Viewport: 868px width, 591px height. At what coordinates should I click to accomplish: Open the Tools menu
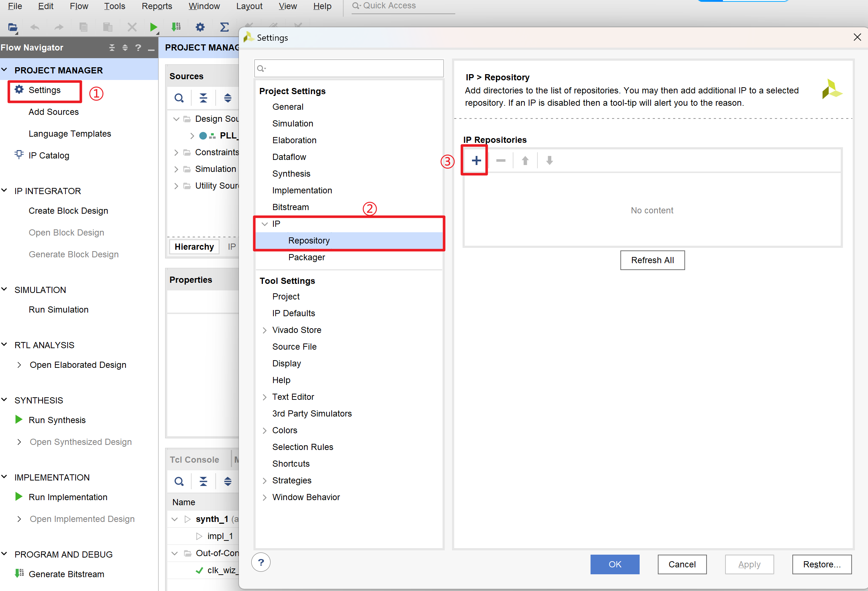[x=114, y=6]
